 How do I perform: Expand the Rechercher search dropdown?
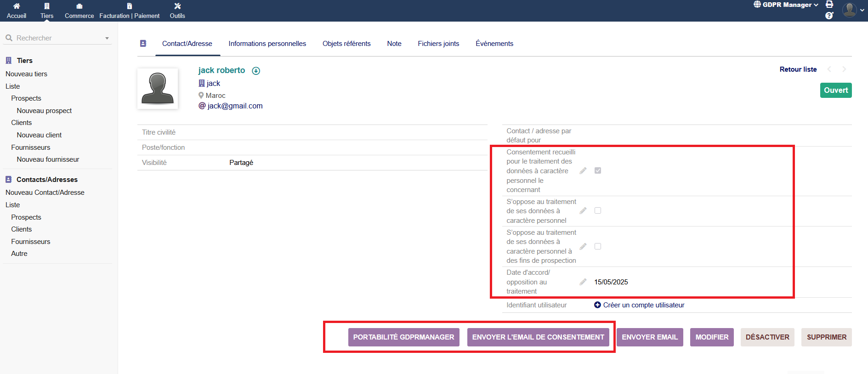pos(107,38)
